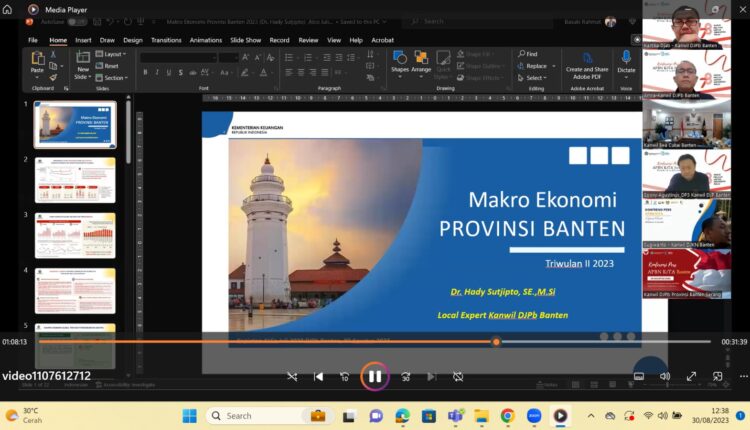Skip back 10 seconds
The width and height of the screenshot is (750, 430).
point(345,377)
